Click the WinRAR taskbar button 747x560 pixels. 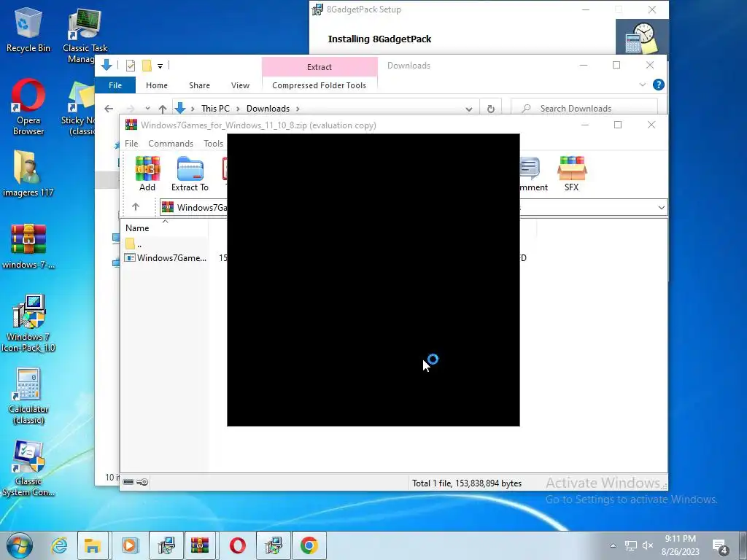point(200,545)
